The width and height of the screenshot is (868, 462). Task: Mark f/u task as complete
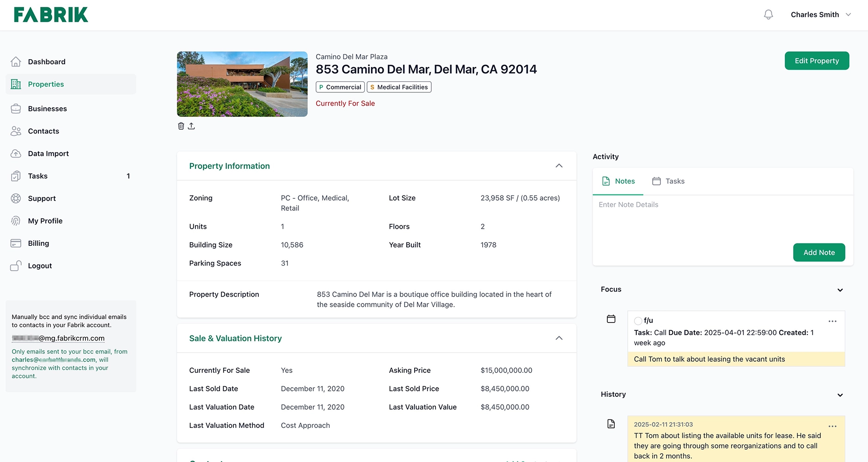point(638,321)
